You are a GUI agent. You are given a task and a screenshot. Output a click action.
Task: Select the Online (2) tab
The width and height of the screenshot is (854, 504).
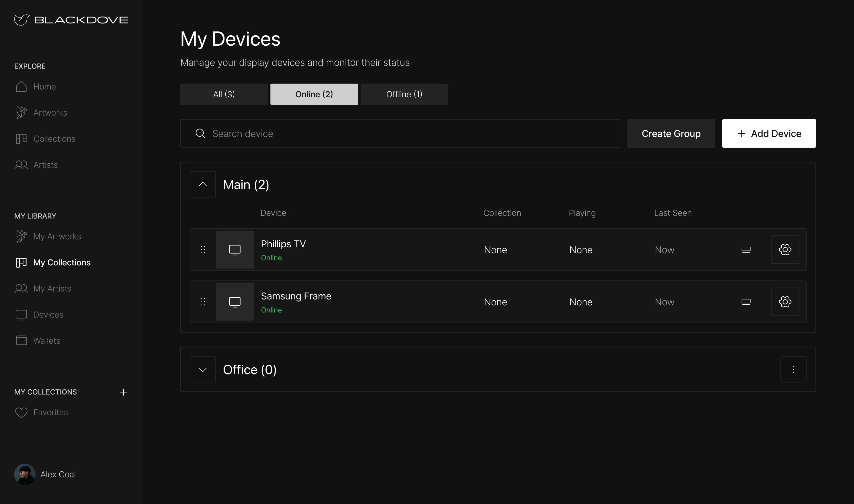314,94
